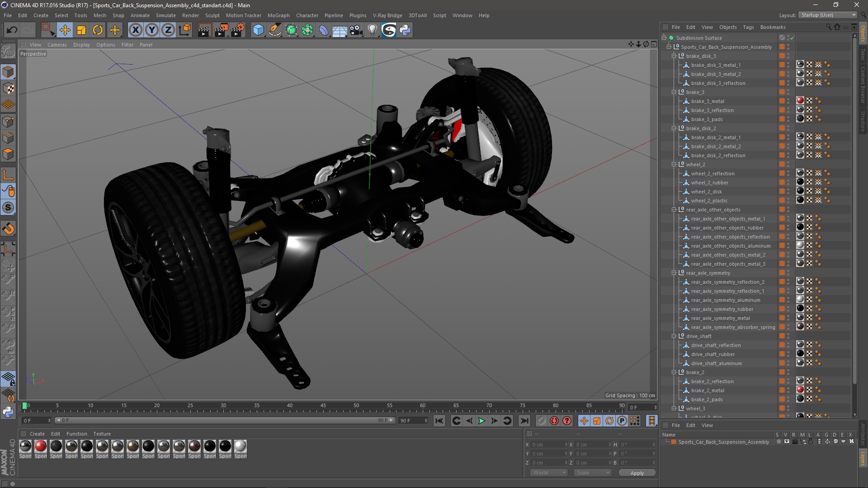The width and height of the screenshot is (868, 488).
Task: Click Render to Picture Viewer icon
Action: click(x=221, y=30)
